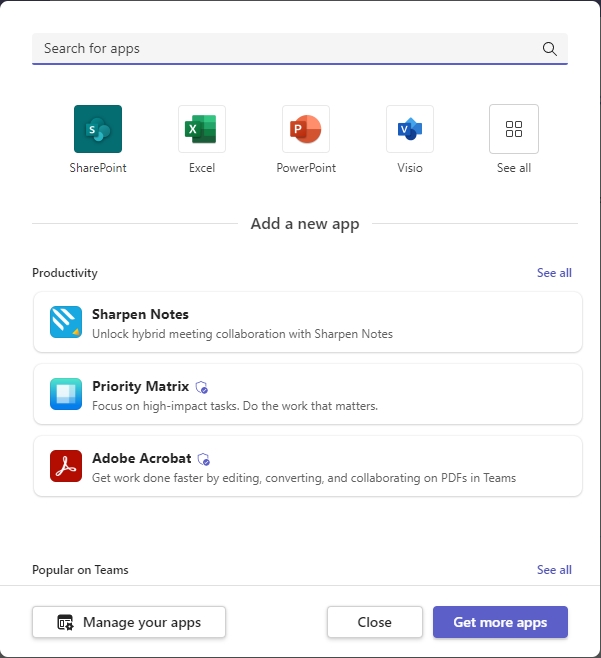Viewport: 601px width, 658px height.
Task: Click the Priority Matrix logo icon
Action: (x=66, y=395)
